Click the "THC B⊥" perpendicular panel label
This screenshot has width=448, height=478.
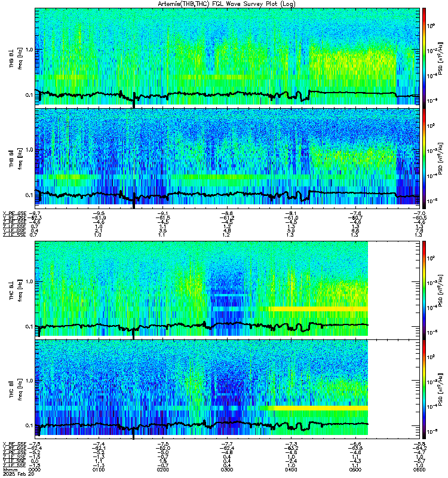click(11, 290)
